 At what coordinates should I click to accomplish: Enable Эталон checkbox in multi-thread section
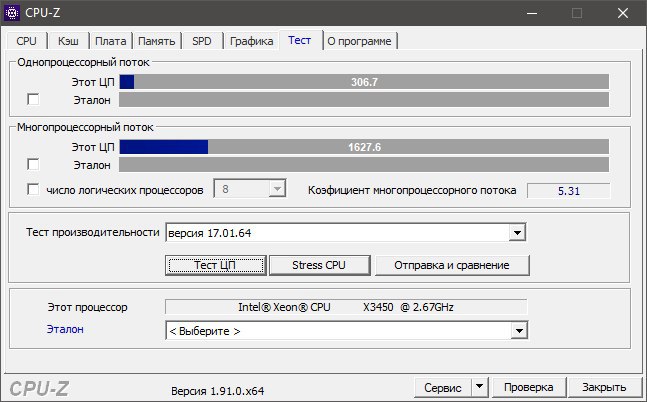tap(33, 164)
